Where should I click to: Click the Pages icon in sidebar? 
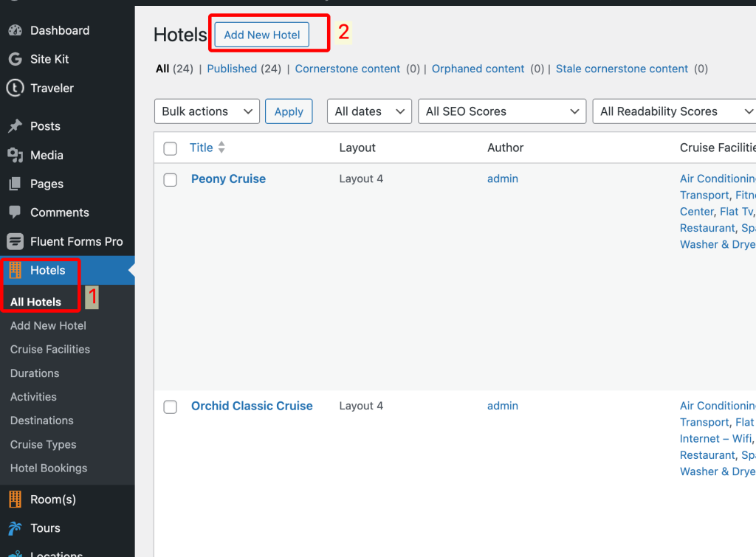click(x=15, y=184)
